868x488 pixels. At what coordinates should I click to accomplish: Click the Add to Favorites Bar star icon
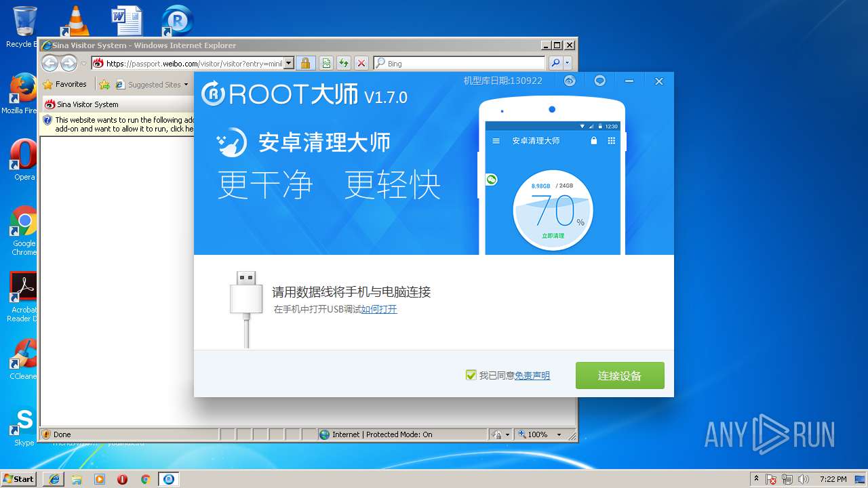point(104,85)
